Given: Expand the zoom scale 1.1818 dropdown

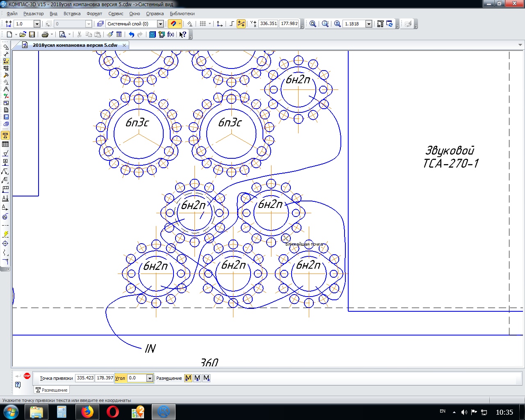Looking at the screenshot, I should click(369, 24).
